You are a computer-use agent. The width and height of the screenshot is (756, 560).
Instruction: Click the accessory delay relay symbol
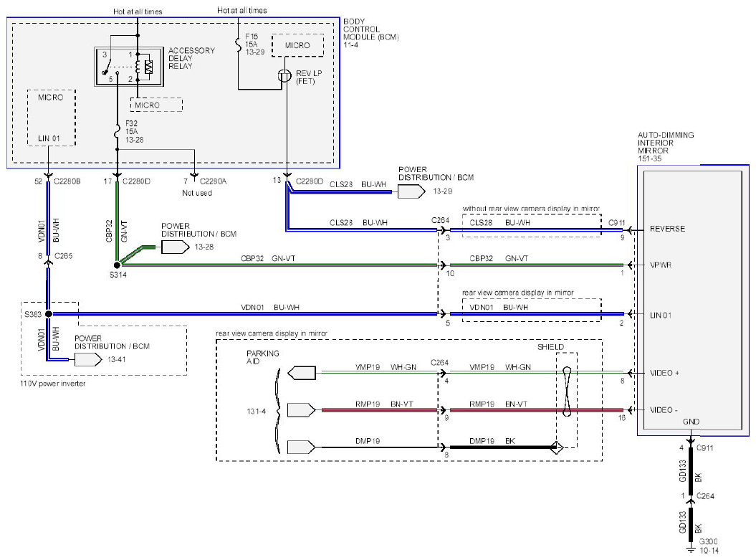(129, 67)
